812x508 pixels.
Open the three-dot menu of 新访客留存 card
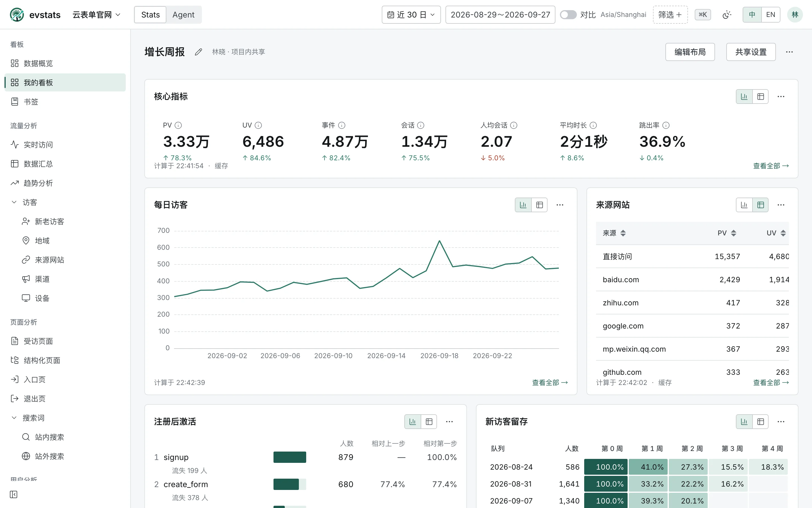[x=781, y=421]
